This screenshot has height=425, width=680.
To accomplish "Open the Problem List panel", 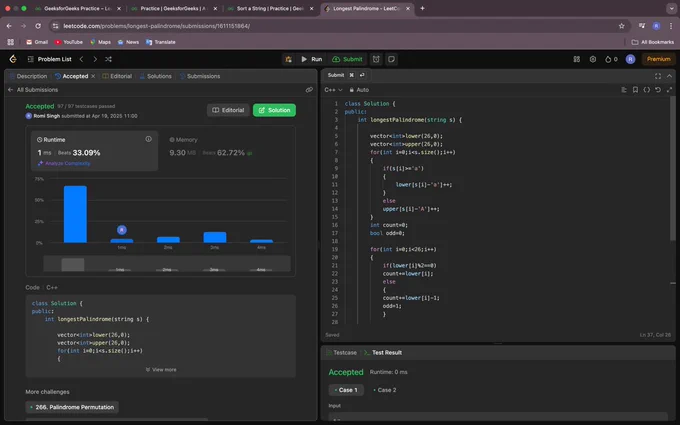I will [49, 59].
